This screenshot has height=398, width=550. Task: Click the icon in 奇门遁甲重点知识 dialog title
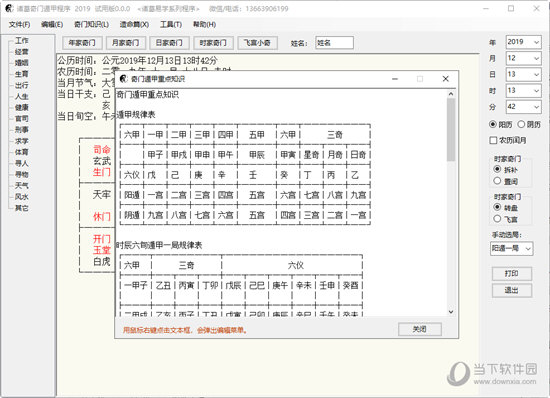(x=123, y=79)
